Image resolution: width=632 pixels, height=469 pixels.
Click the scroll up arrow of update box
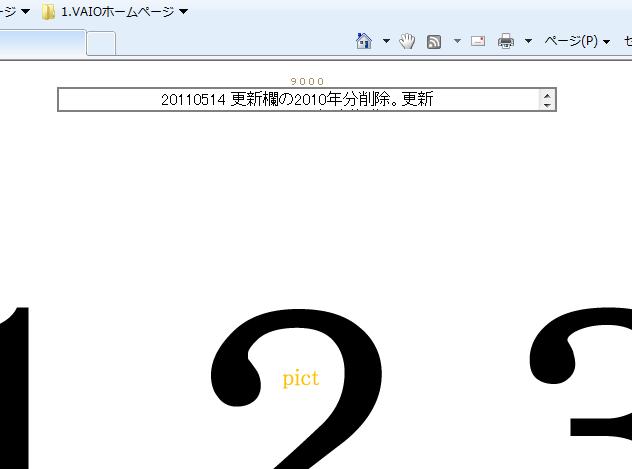pyautogui.click(x=547, y=96)
